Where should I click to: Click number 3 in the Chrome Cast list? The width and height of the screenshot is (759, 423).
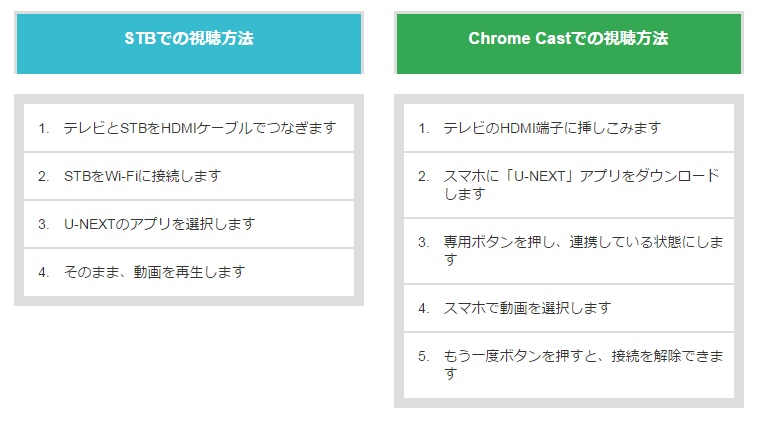click(x=424, y=242)
